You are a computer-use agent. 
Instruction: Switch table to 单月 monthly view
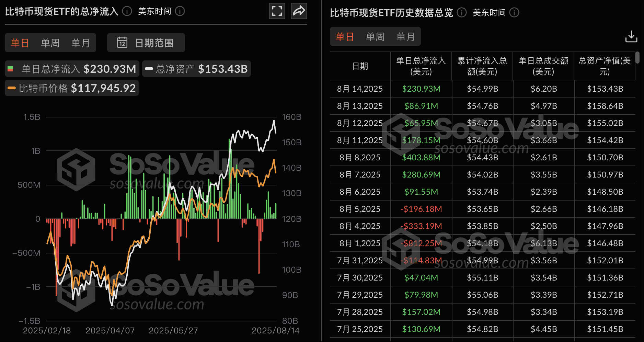pos(406,36)
